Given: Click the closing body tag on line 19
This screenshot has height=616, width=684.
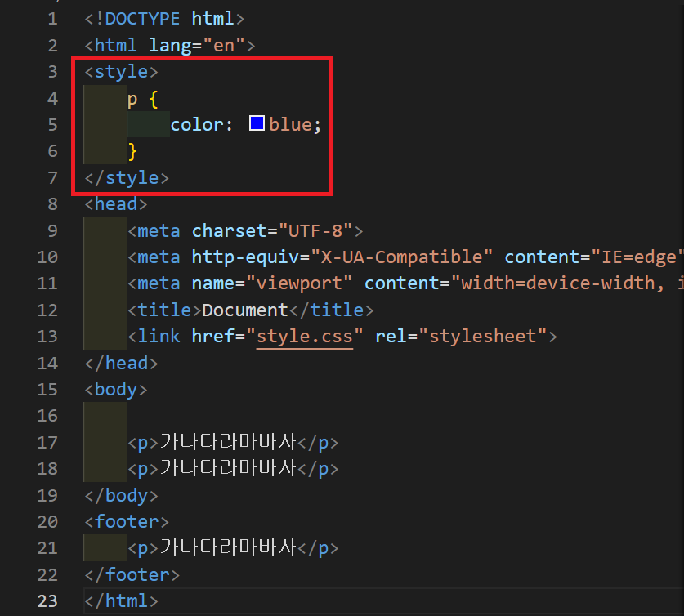Looking at the screenshot, I should pyautogui.click(x=121, y=496).
